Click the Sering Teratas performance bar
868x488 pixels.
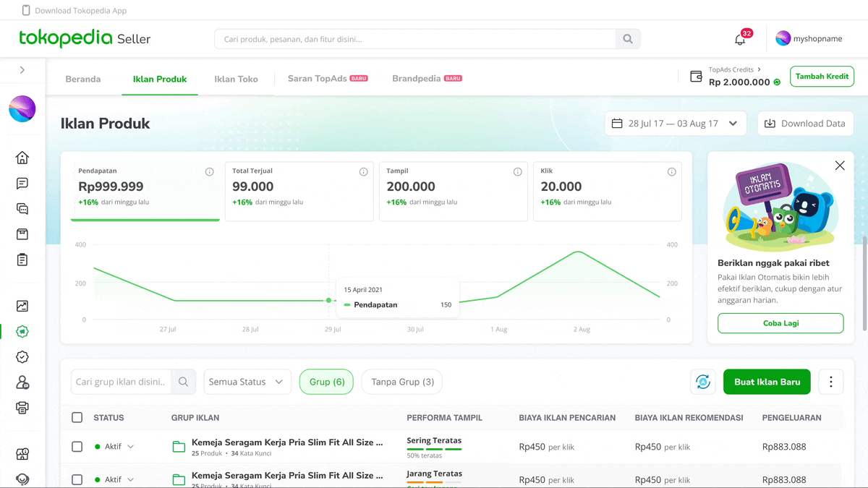click(434, 449)
